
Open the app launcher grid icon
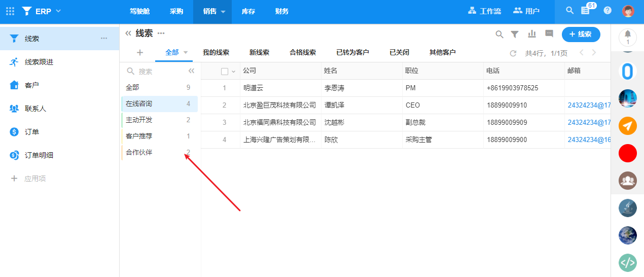(x=10, y=11)
